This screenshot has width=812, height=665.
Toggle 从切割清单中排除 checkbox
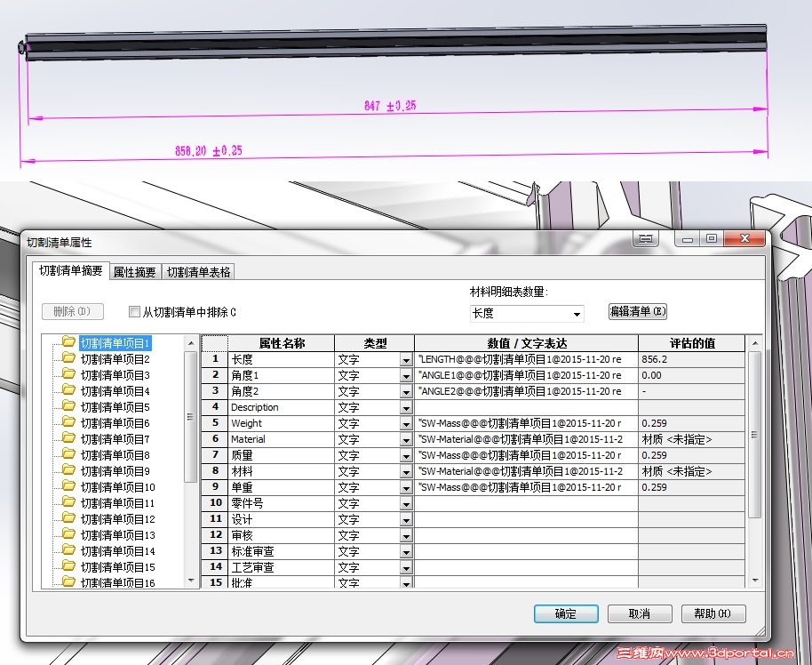tap(134, 311)
